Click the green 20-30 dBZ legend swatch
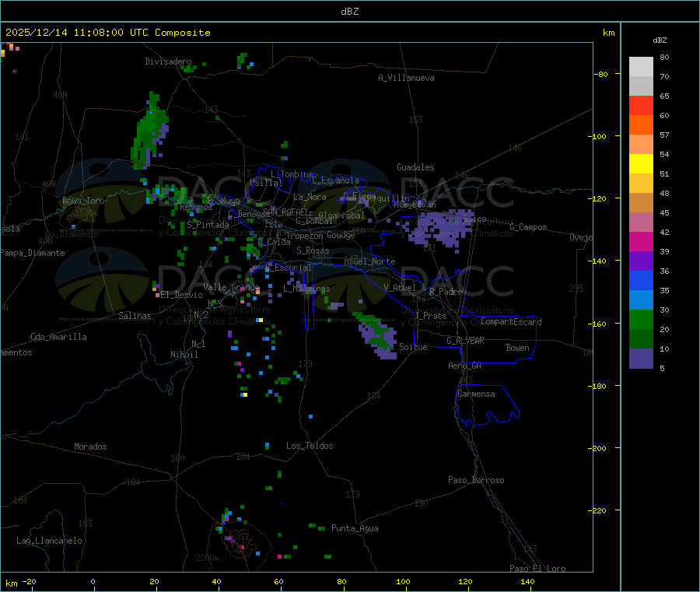Image resolution: width=700 pixels, height=592 pixels. tap(641, 319)
